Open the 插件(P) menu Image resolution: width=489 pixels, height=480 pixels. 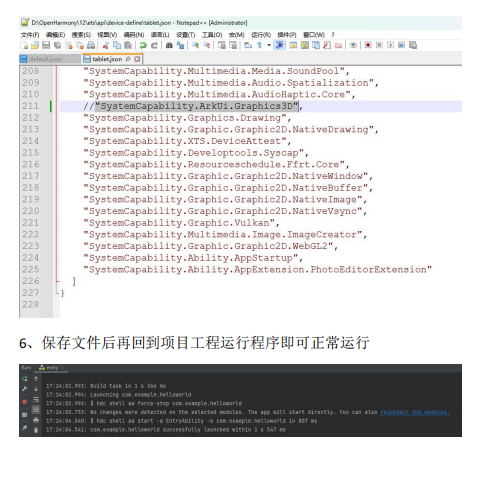point(287,35)
